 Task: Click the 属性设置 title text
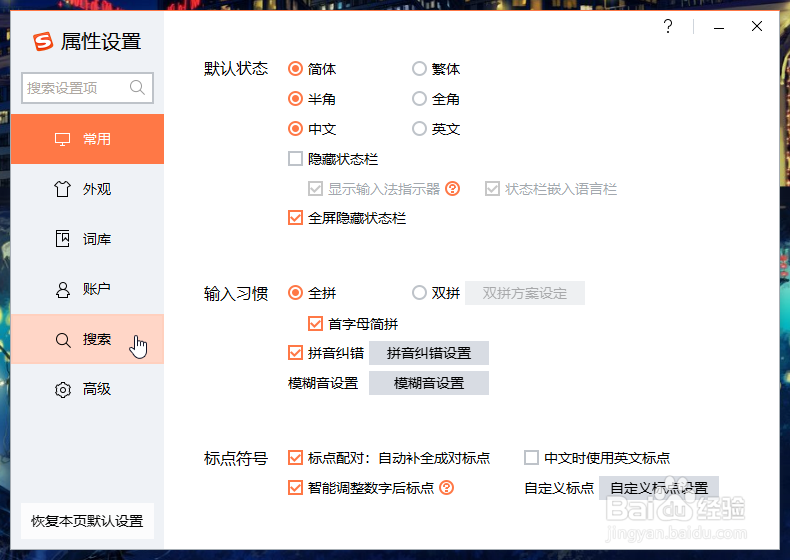pos(101,41)
